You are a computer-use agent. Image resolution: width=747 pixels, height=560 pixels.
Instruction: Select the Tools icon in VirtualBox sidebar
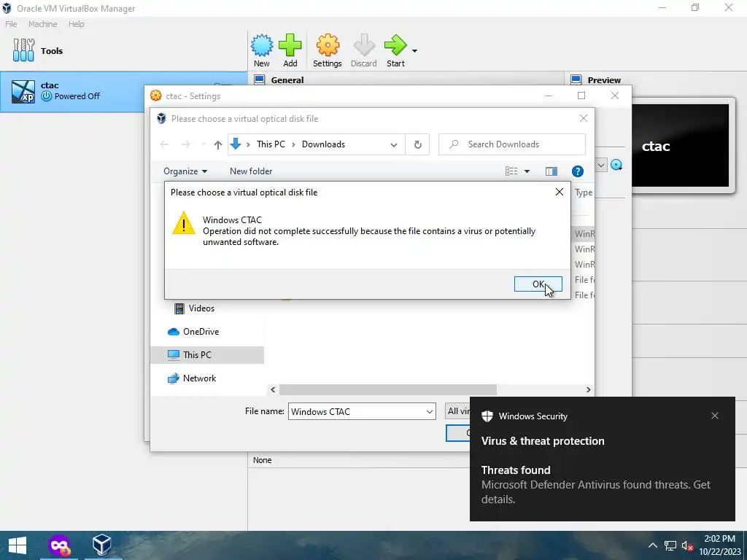click(24, 50)
